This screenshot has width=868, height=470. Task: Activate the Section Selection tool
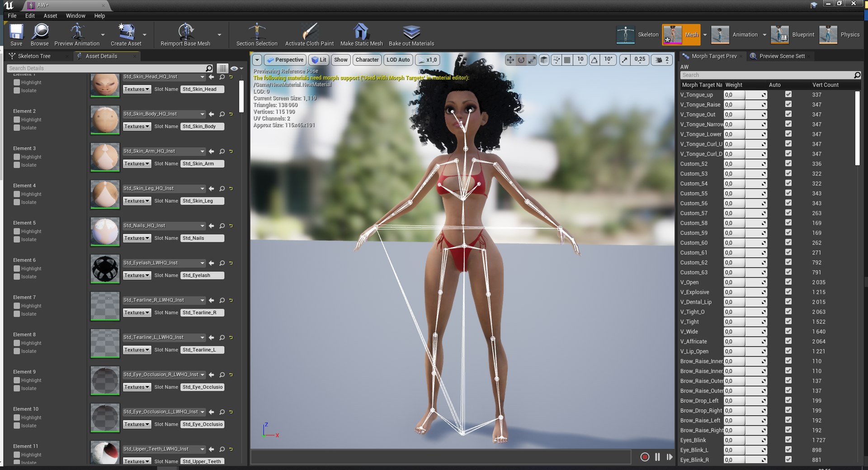pyautogui.click(x=257, y=34)
